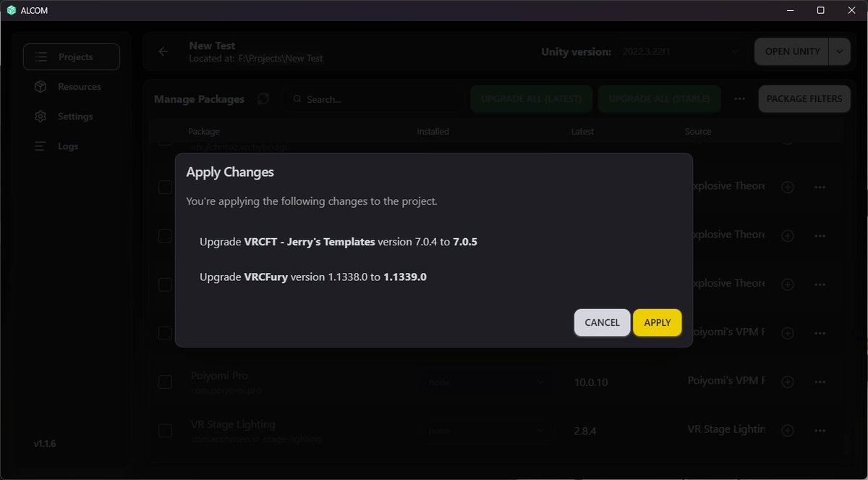
Task: Click the Installed column header
Action: pos(433,132)
